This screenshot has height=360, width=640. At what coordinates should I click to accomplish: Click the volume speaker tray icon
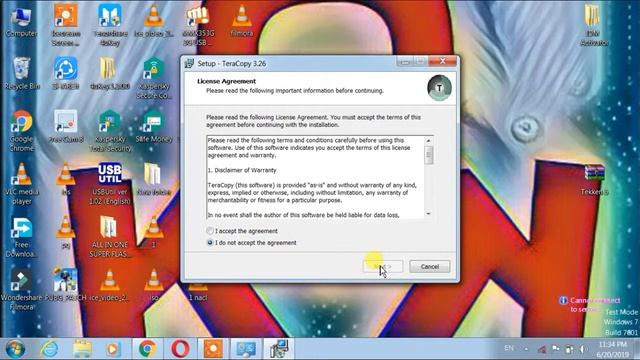pyautogui.click(x=582, y=349)
